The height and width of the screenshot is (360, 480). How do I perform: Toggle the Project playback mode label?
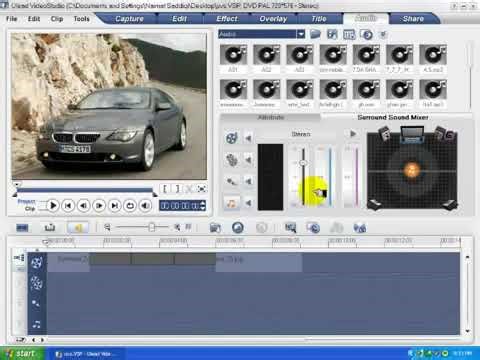(x=26, y=202)
